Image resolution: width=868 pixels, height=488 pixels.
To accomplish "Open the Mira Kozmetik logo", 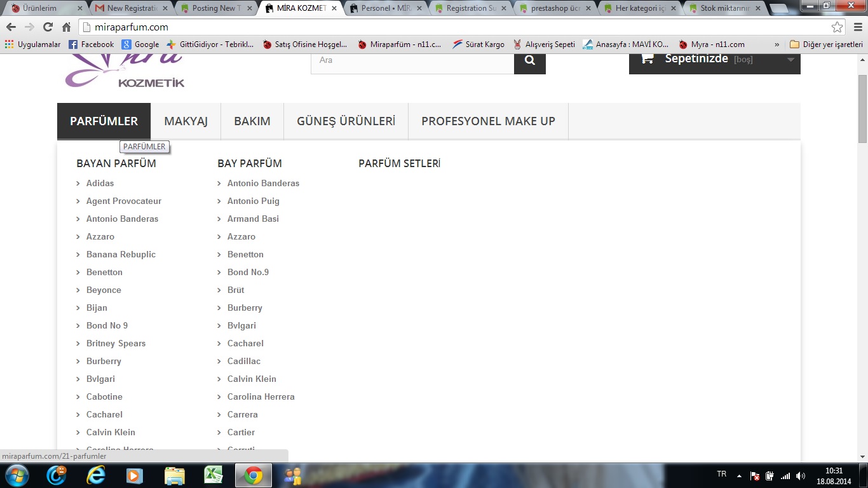I will click(125, 71).
